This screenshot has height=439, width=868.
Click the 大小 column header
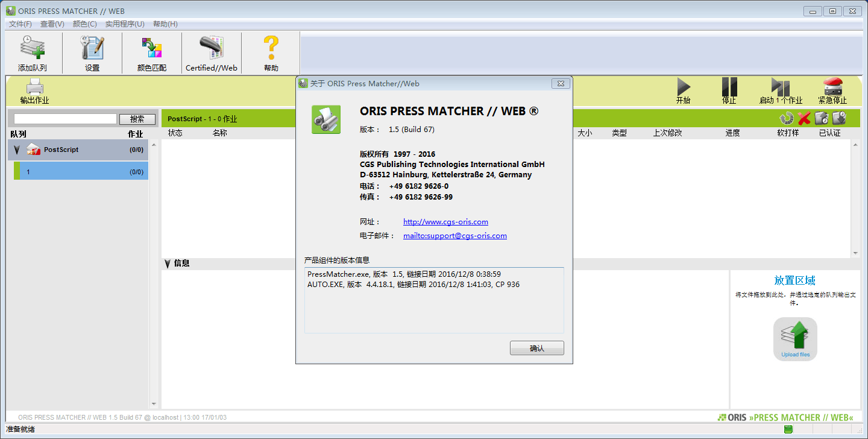tap(585, 133)
